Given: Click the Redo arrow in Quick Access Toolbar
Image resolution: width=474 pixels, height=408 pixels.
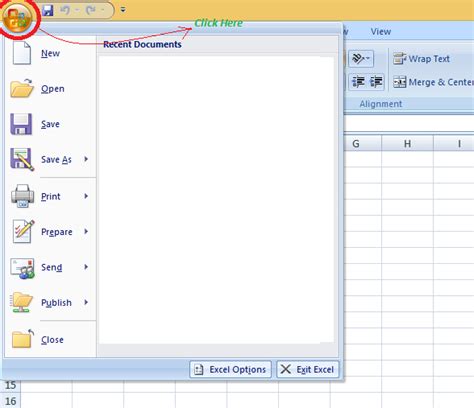Looking at the screenshot, I should pyautogui.click(x=91, y=10).
